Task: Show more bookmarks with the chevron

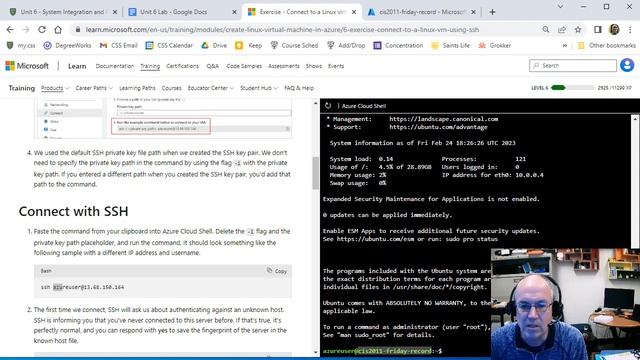Action: click(x=565, y=45)
